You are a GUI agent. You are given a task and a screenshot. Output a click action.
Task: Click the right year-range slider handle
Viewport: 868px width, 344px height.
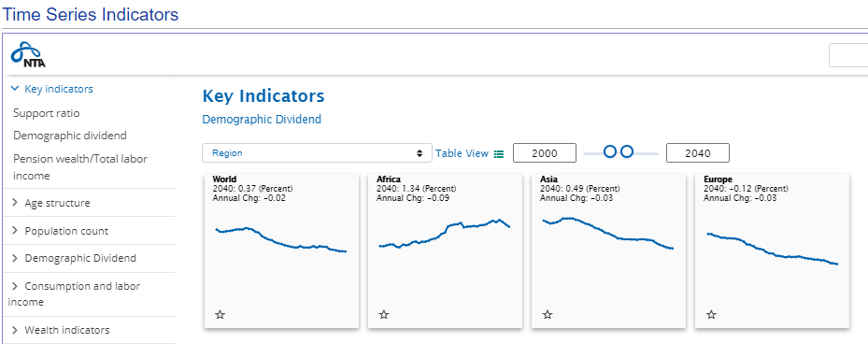[627, 151]
